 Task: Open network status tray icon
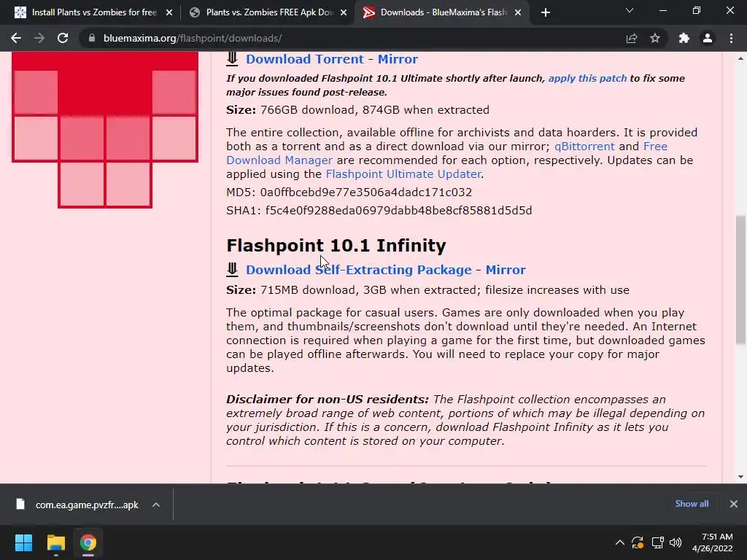(x=657, y=542)
